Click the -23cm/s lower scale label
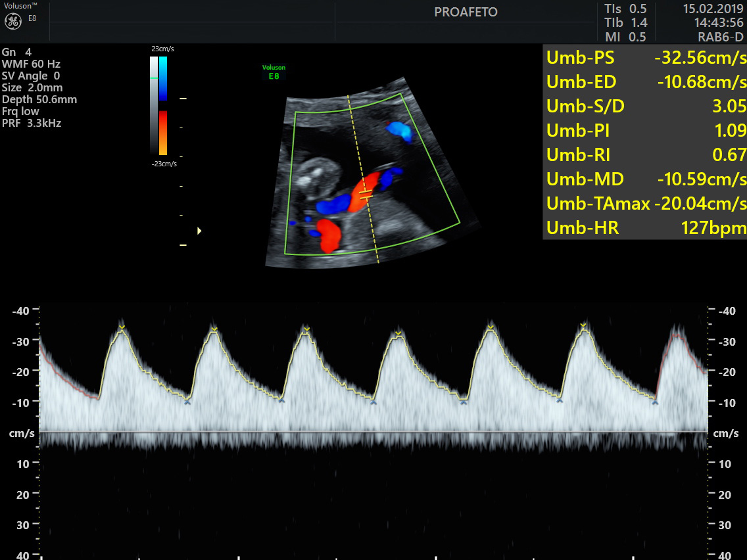The width and height of the screenshot is (747, 560). [x=164, y=164]
